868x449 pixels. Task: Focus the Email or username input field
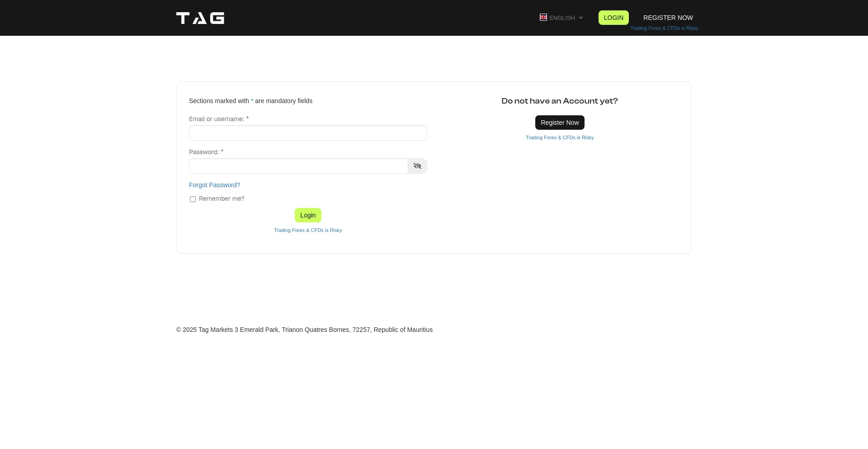tap(308, 133)
